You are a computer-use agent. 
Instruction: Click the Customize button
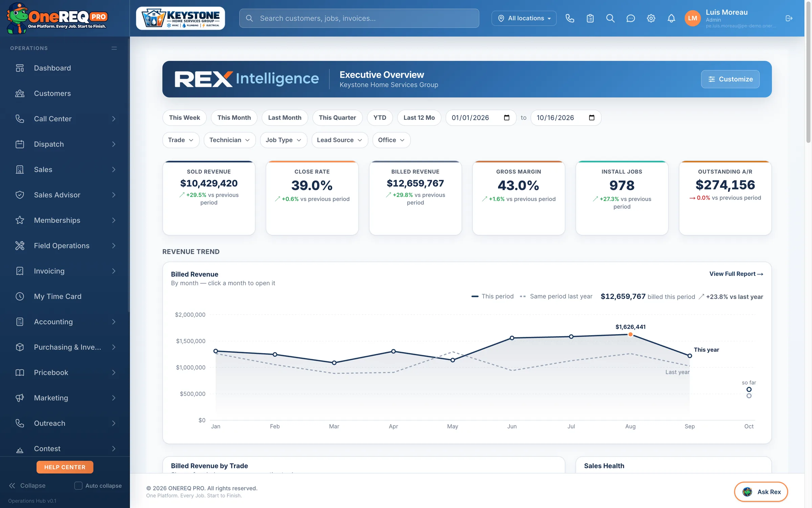[x=730, y=79]
